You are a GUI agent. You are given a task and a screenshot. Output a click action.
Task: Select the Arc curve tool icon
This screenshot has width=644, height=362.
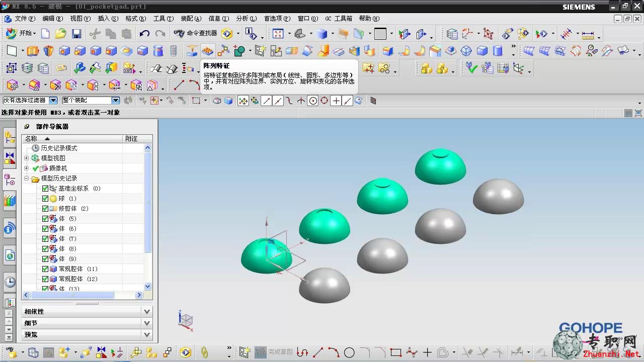[194, 85]
